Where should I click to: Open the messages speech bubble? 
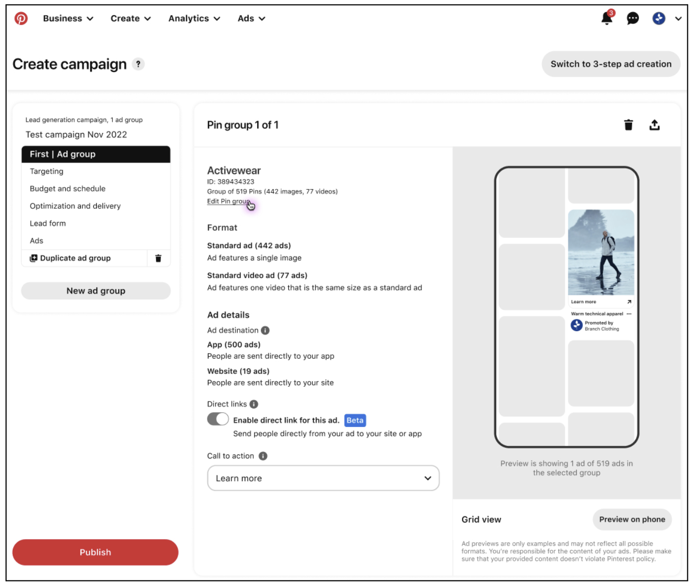pyautogui.click(x=633, y=19)
